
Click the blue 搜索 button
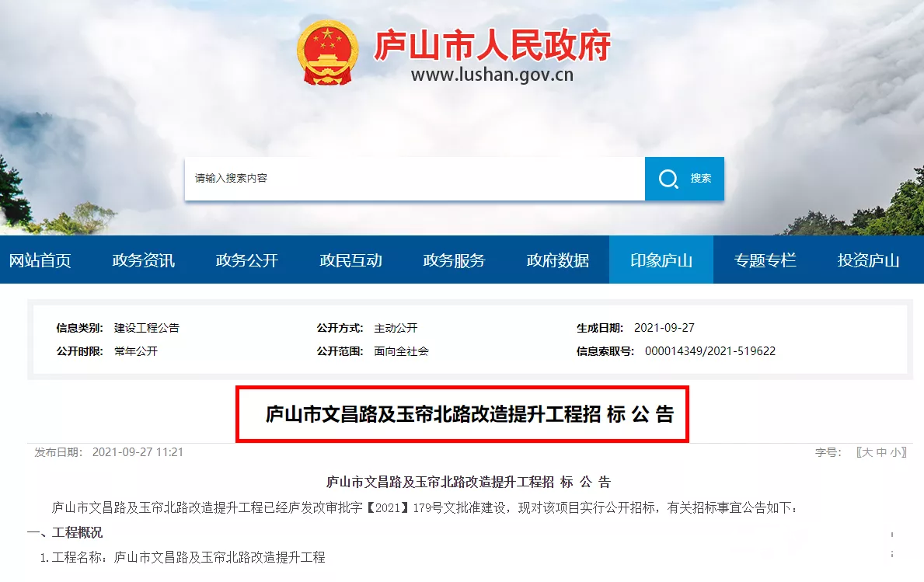[685, 179]
